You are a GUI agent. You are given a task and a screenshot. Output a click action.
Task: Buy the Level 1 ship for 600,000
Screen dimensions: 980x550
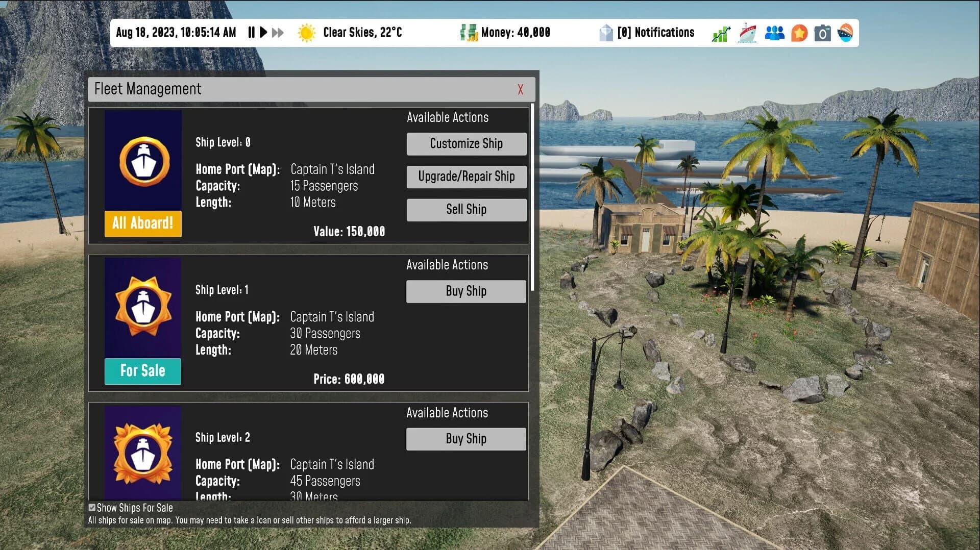tap(465, 291)
